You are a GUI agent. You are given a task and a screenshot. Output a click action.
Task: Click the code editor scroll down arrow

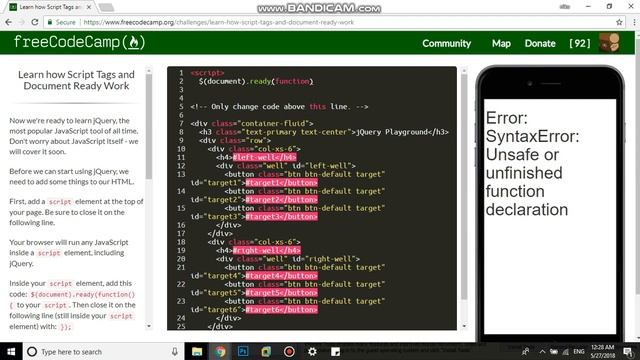(464, 326)
